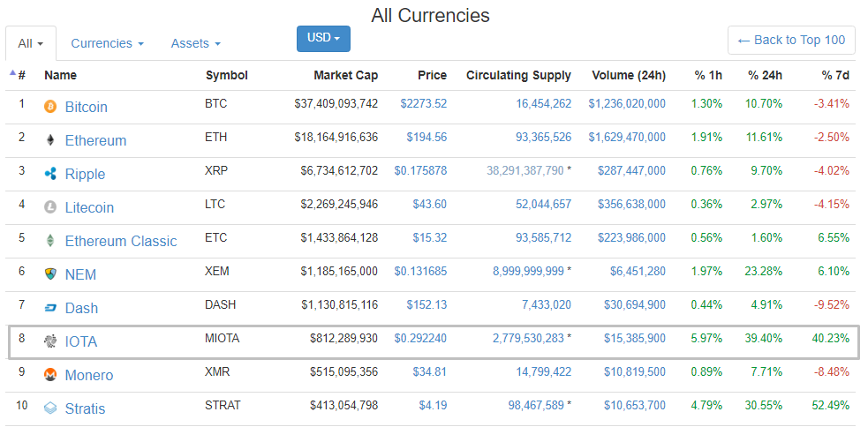Image resolution: width=868 pixels, height=427 pixels.
Task: Click the Monero logo icon
Action: click(x=50, y=375)
